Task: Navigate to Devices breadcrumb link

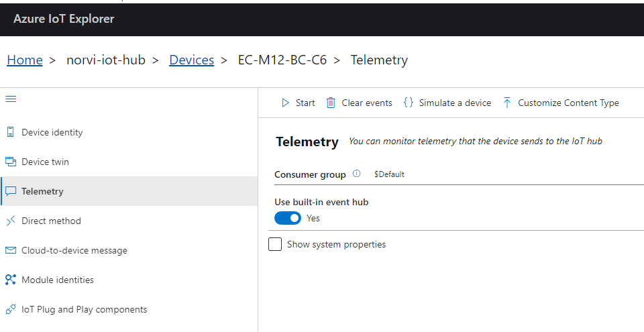Action: (x=191, y=60)
